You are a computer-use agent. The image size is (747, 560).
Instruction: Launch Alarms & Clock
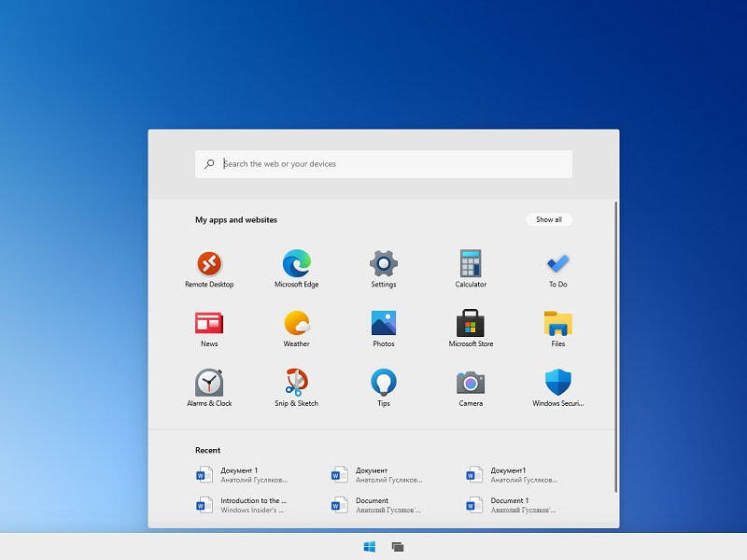pos(209,384)
